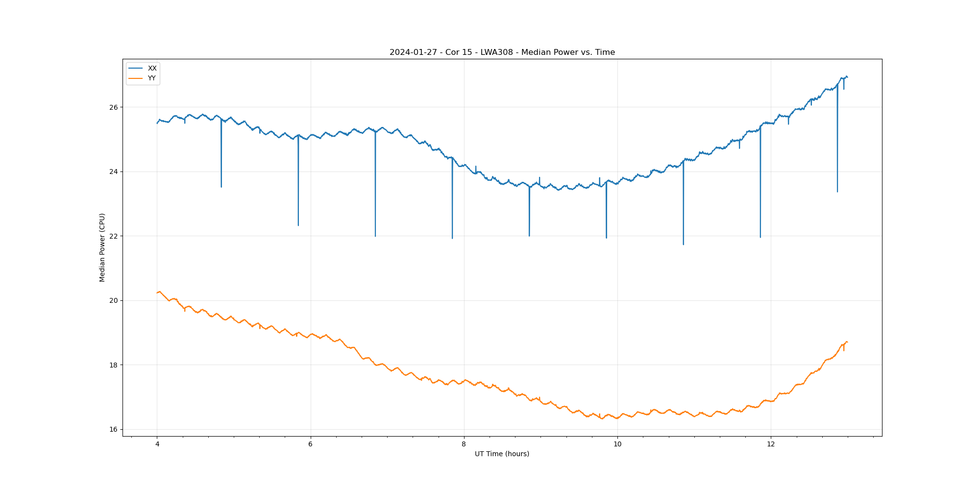Click the "UT Time (hours)" x-axis label

click(x=502, y=454)
